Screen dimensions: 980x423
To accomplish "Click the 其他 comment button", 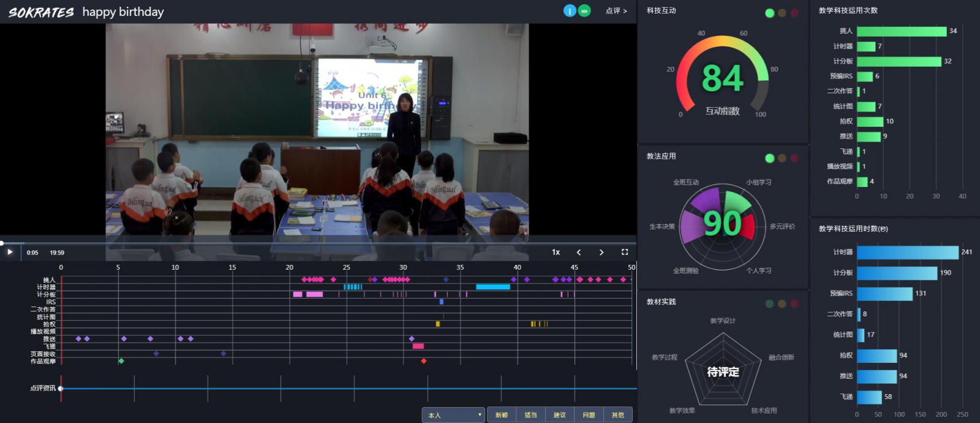I will point(618,415).
